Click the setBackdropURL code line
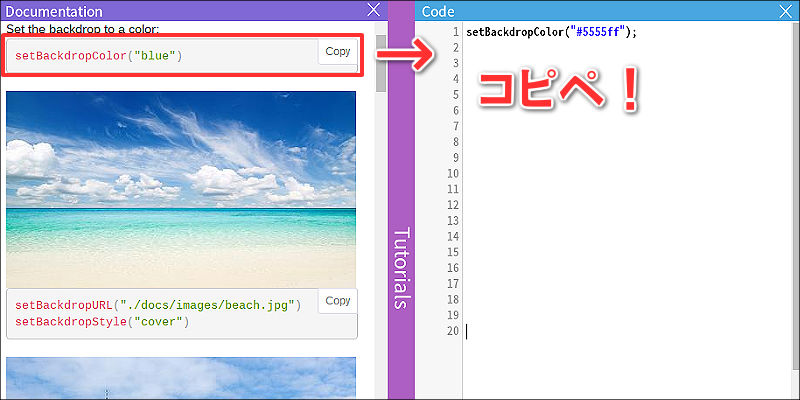This screenshot has height=400, width=800. click(158, 306)
